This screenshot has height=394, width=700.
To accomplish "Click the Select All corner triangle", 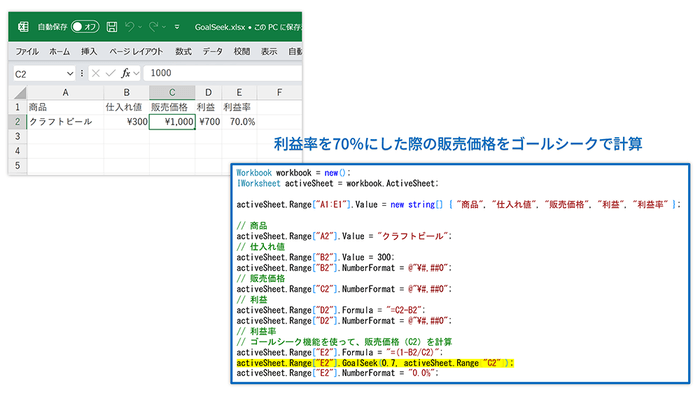I will pyautogui.click(x=20, y=93).
